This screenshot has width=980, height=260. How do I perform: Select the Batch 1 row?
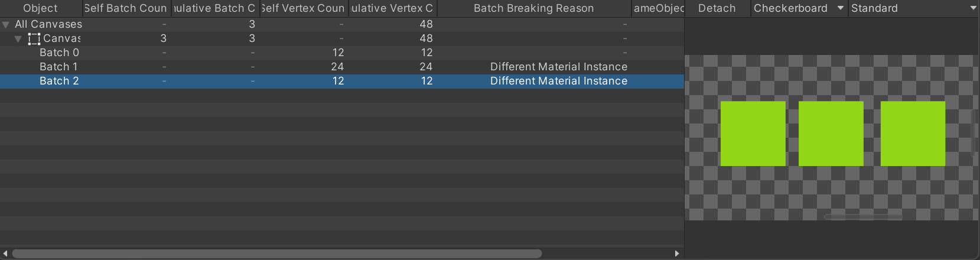point(342,67)
